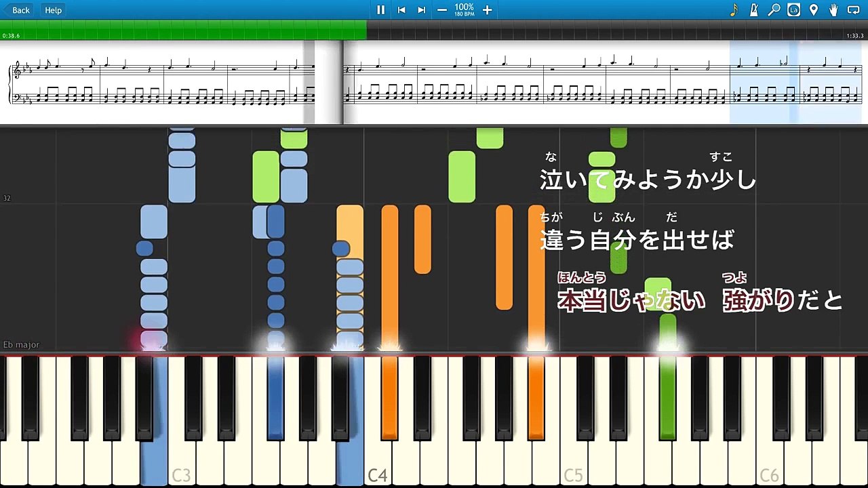The image size is (868, 488).
Task: Click the Eb major key label
Action: tap(21, 345)
